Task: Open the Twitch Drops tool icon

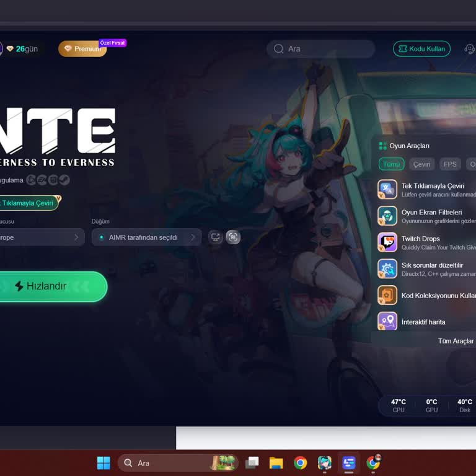Action: 387,242
